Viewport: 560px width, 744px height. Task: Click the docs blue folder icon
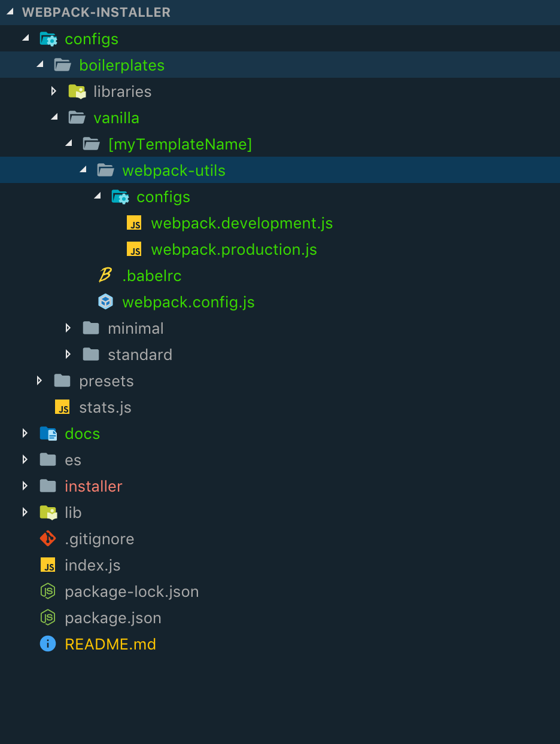pyautogui.click(x=48, y=434)
